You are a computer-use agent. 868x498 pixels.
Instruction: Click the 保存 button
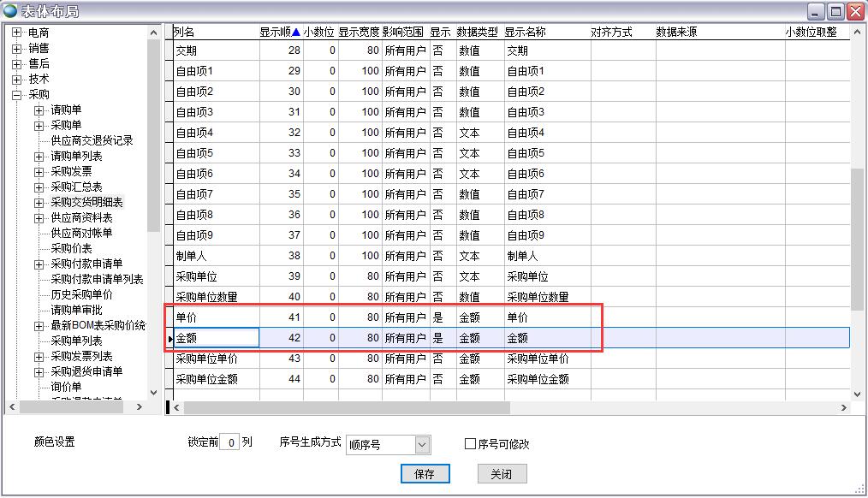pyautogui.click(x=425, y=474)
